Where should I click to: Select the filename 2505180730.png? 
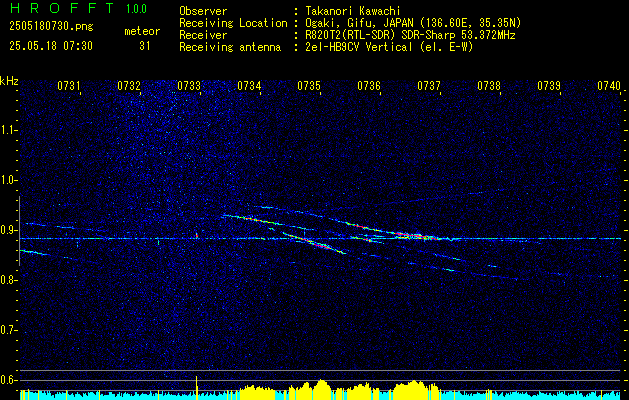coord(51,27)
